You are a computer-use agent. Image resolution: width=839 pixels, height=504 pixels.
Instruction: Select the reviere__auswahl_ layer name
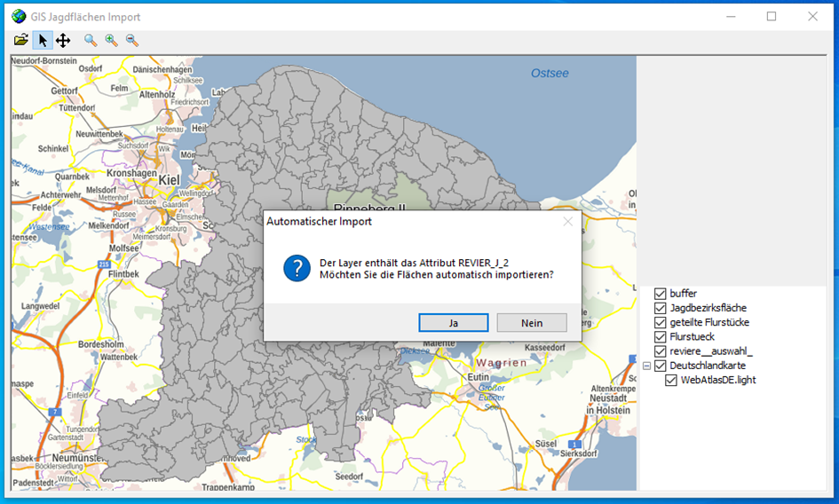(710, 351)
